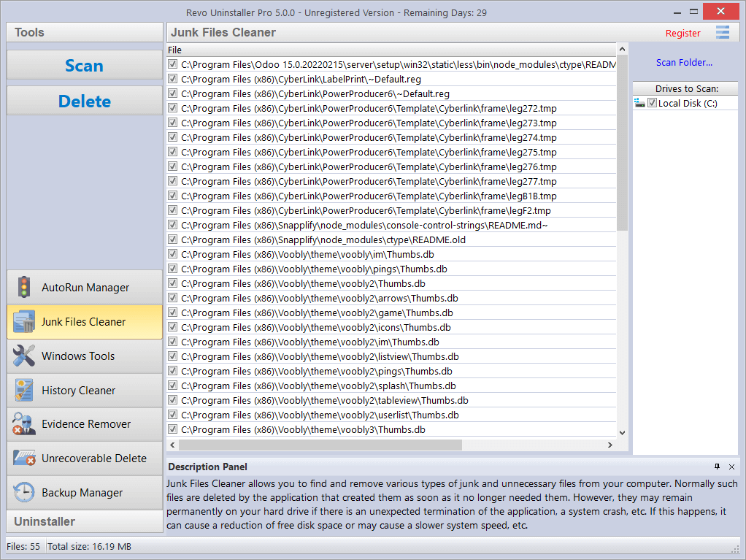The image size is (746, 560).
Task: Select voobly2\pings\Thumbs.db row
Action: pyautogui.click(x=391, y=371)
